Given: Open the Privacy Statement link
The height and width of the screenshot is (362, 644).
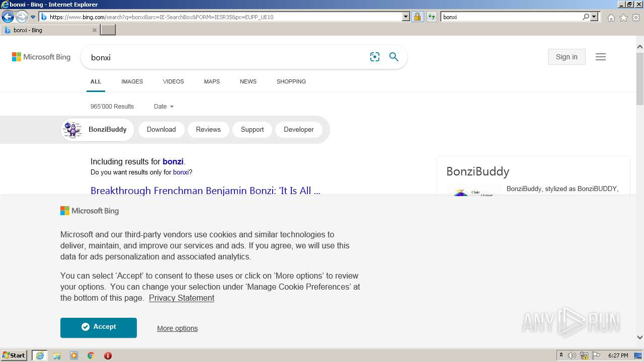Looking at the screenshot, I should click(182, 298).
